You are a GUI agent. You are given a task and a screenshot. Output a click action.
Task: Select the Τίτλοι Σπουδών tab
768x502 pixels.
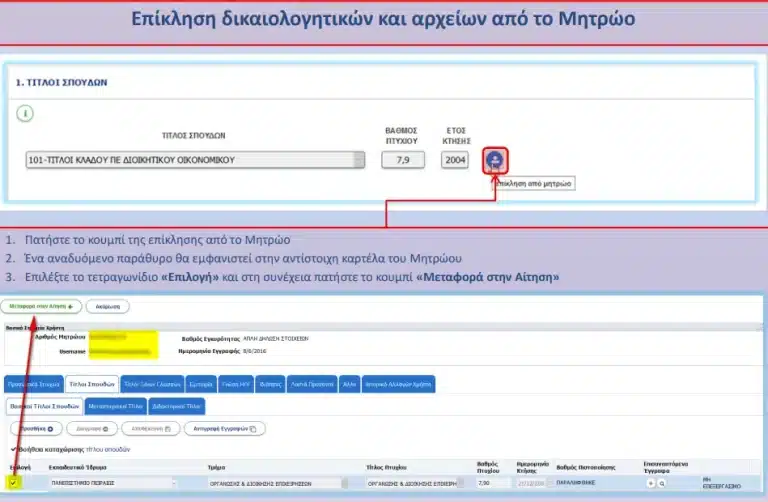92,384
